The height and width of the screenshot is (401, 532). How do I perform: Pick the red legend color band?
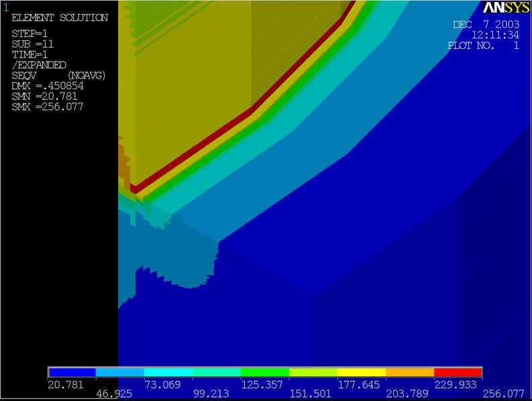[458, 371]
